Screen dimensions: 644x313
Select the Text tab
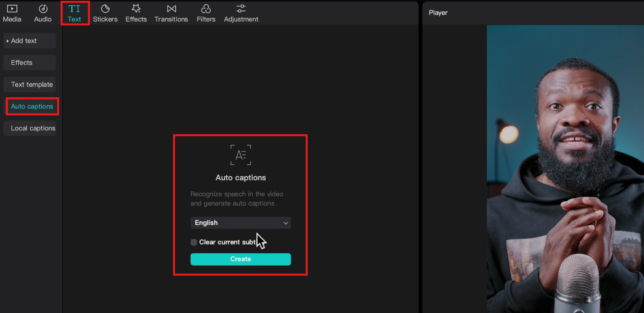tap(74, 13)
